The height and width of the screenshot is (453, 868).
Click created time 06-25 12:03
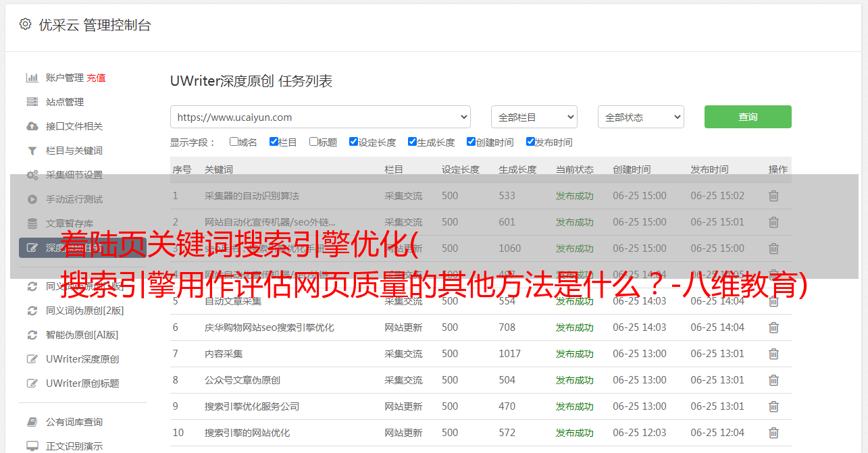[640, 433]
